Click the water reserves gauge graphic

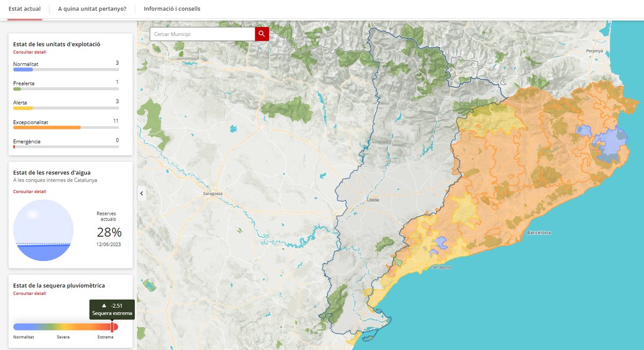[x=43, y=230]
